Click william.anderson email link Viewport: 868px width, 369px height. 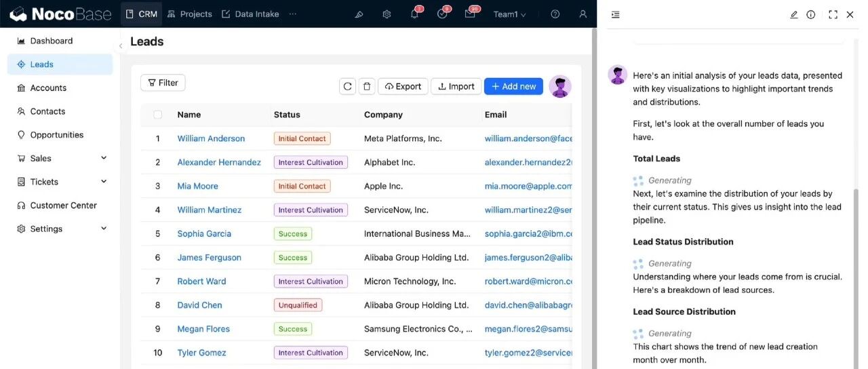[x=528, y=138]
